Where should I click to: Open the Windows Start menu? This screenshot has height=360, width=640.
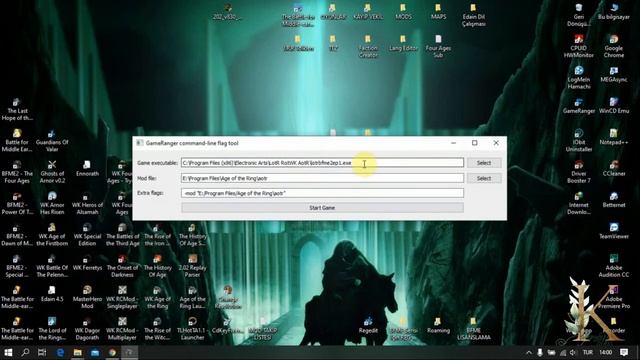(8, 352)
